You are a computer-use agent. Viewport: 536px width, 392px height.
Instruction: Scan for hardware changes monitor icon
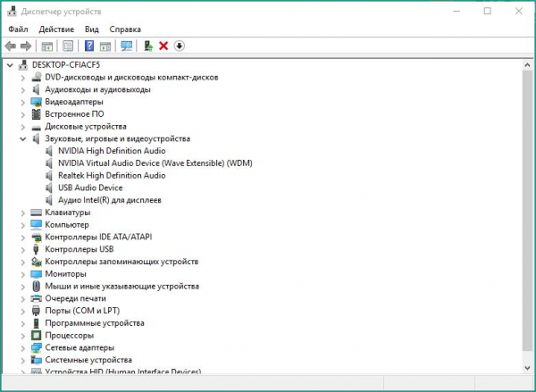click(x=127, y=46)
